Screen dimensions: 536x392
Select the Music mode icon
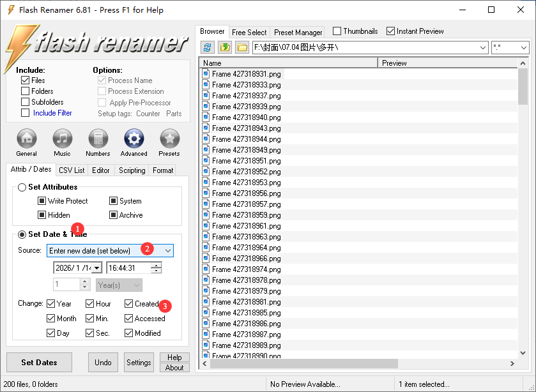62,139
